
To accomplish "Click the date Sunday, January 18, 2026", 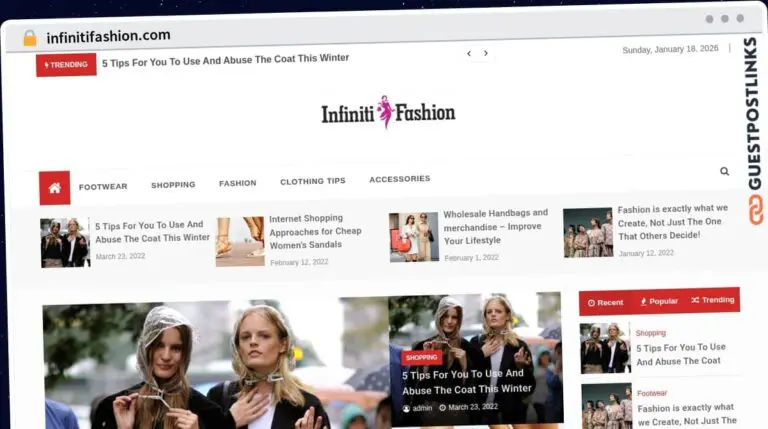I will pos(670,49).
